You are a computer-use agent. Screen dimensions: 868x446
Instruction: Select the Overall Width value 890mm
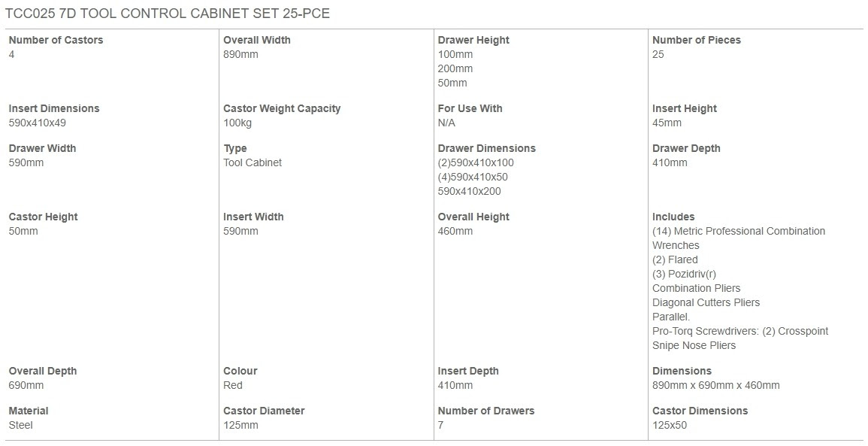[240, 54]
